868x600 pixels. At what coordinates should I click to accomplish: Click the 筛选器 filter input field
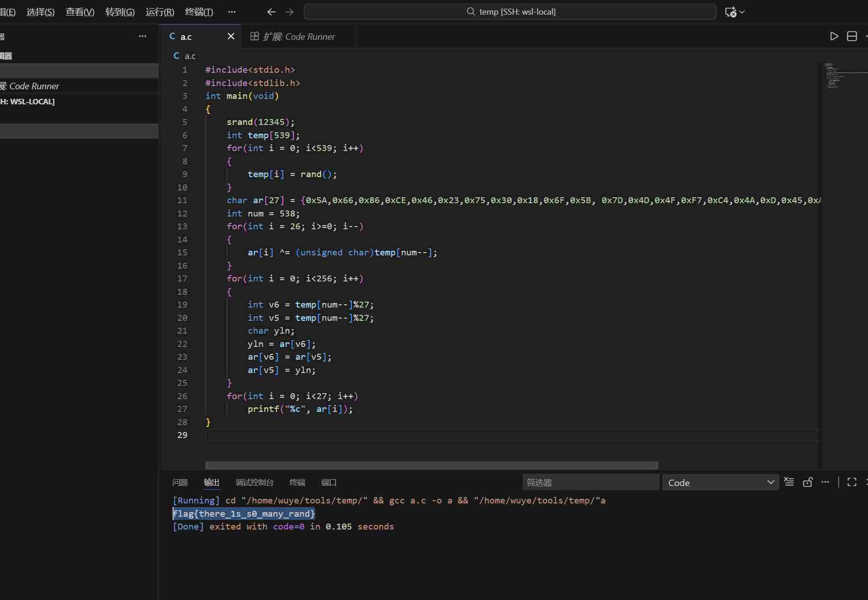point(590,482)
